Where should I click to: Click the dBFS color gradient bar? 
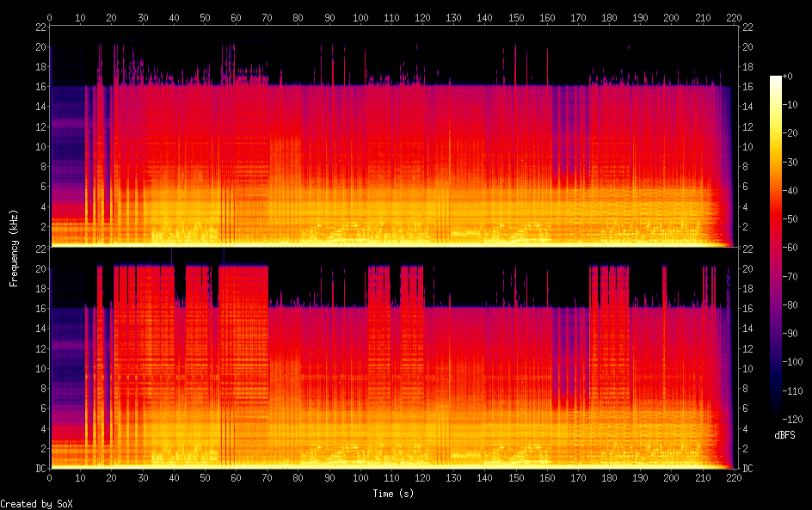pyautogui.click(x=776, y=249)
